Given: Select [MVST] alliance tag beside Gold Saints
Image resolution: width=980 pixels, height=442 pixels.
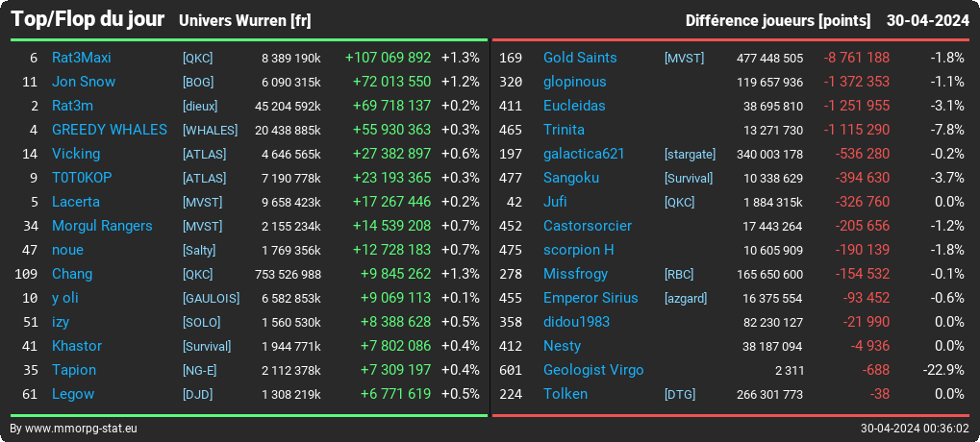Looking at the screenshot, I should (x=684, y=58).
